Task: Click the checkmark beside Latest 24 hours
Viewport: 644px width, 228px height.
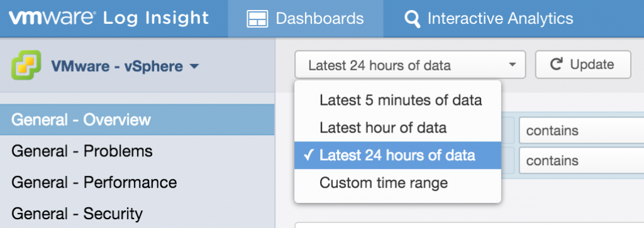Action: (309, 155)
